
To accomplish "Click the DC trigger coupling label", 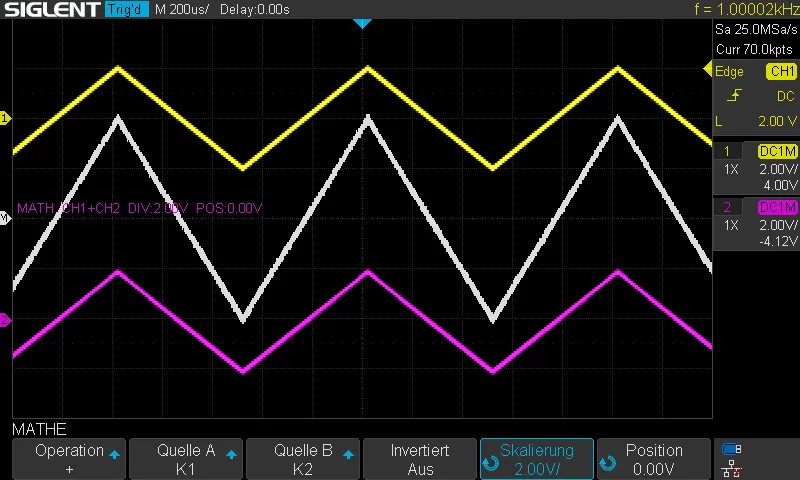I will (x=786, y=96).
